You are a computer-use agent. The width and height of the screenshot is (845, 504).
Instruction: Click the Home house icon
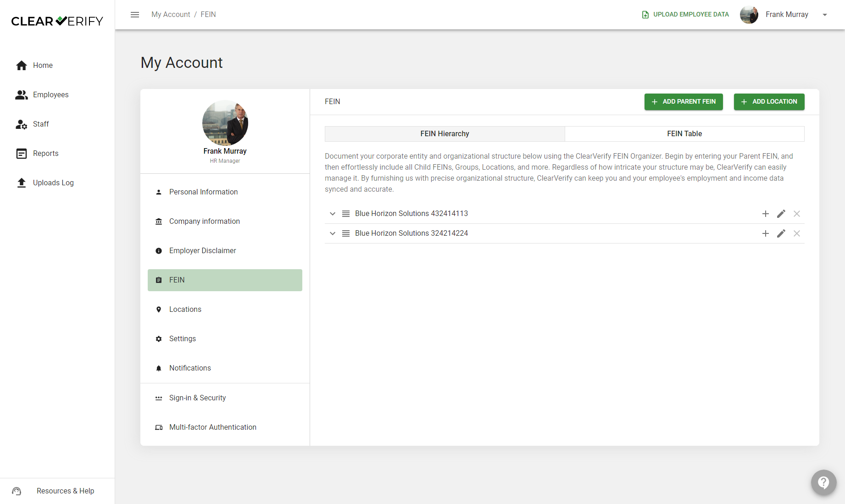coord(22,66)
